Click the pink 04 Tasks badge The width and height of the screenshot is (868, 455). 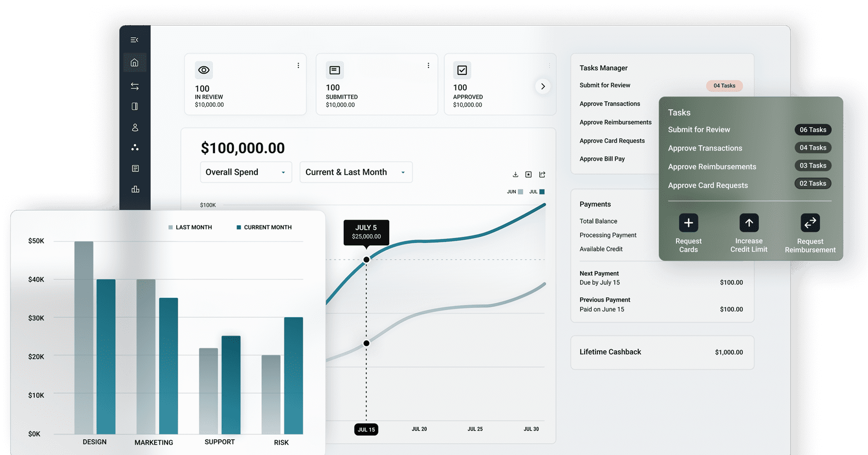point(724,86)
